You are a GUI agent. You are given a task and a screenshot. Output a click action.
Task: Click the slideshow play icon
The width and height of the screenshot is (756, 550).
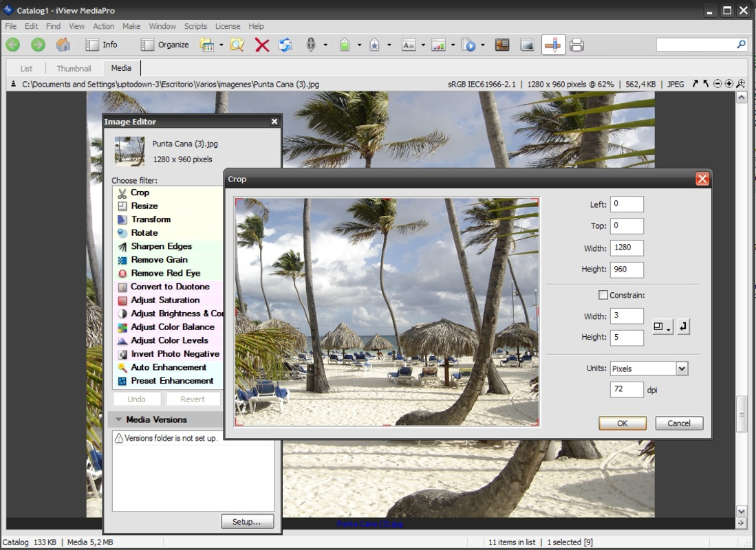[468, 45]
